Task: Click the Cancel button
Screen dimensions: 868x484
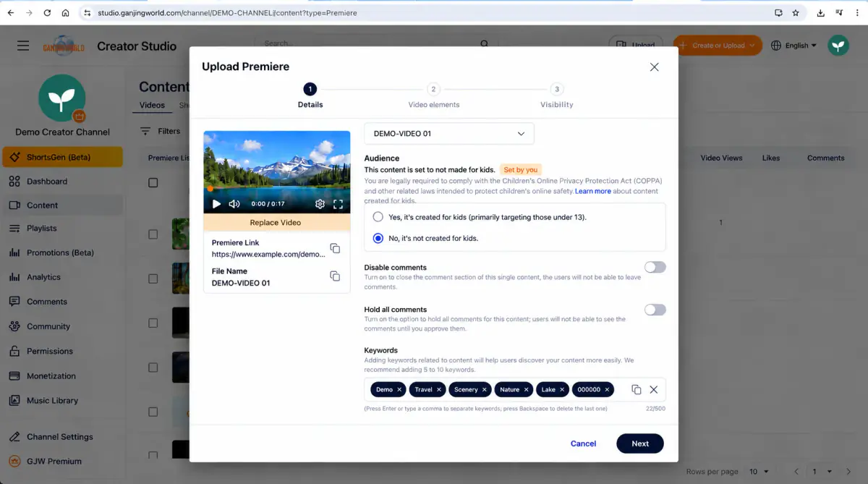Action: point(583,443)
